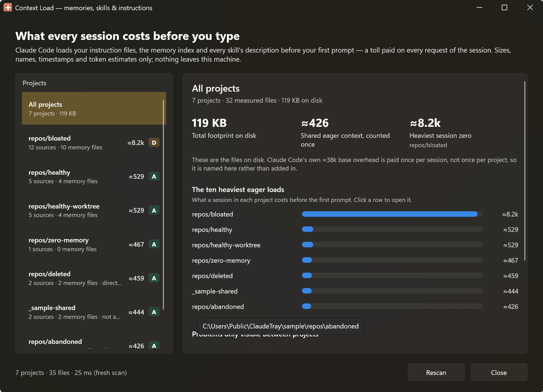
Task: Open repos/bloated in the Projects list
Action: 94,142
